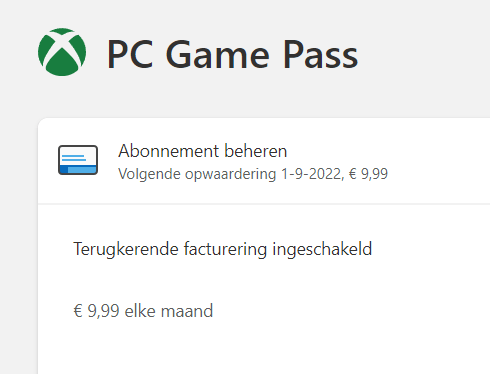Click the blue bar of the card icon

click(78, 170)
